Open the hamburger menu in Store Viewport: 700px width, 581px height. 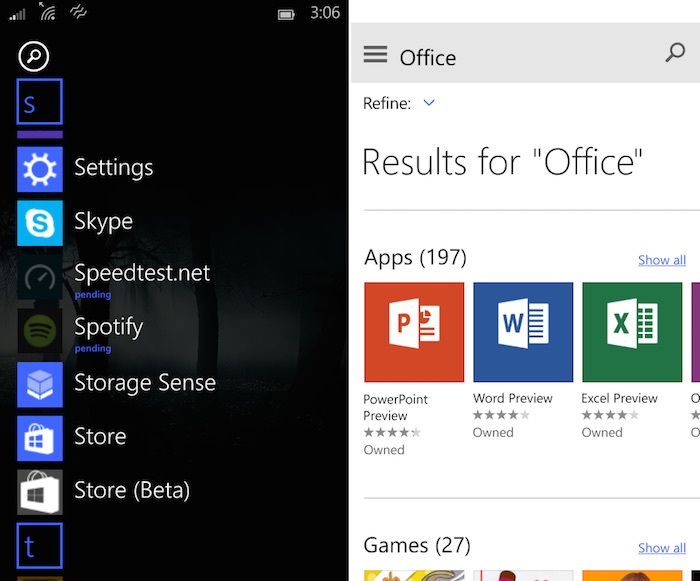tap(375, 54)
